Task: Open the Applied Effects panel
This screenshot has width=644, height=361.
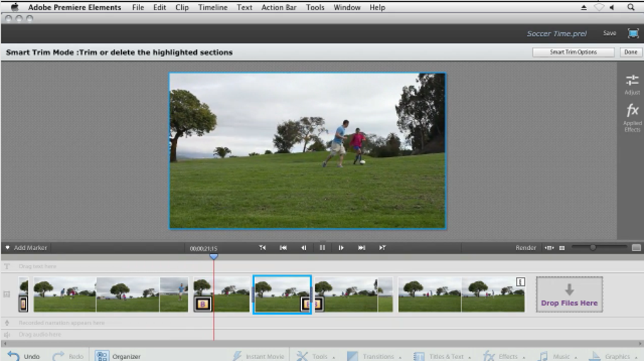Action: point(632,117)
